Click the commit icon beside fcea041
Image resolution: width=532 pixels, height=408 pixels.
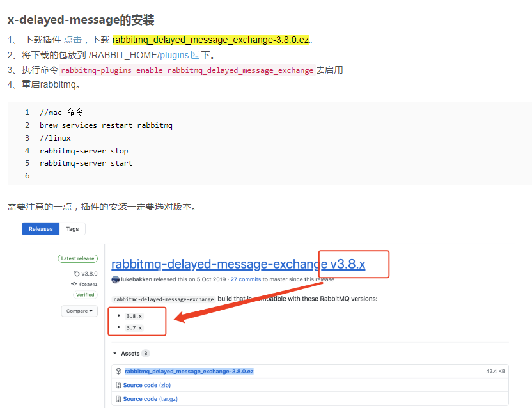tap(74, 284)
